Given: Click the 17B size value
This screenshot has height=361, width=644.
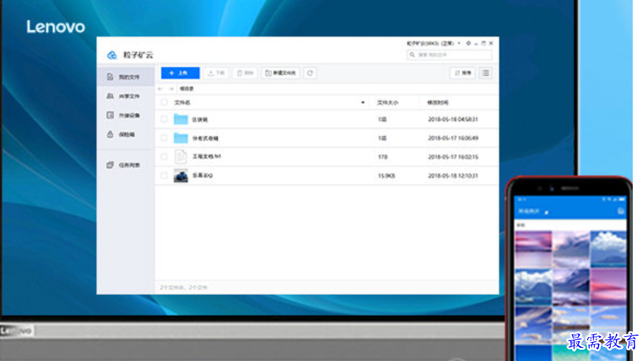Looking at the screenshot, I should [383, 157].
